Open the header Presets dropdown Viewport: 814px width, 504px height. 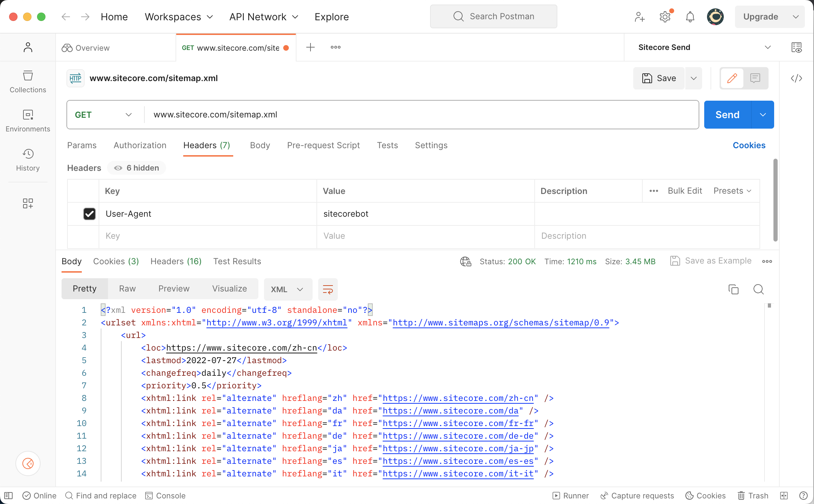point(733,191)
